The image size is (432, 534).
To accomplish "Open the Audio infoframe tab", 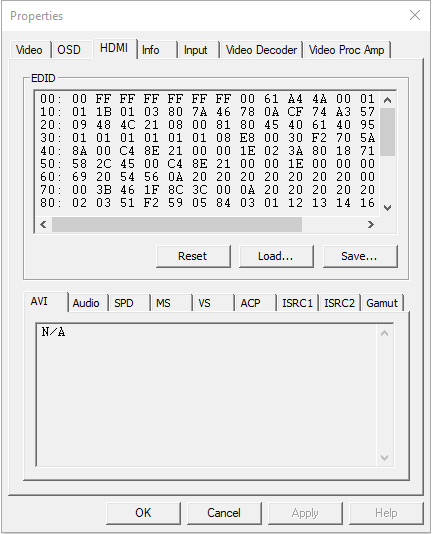I will click(88, 303).
